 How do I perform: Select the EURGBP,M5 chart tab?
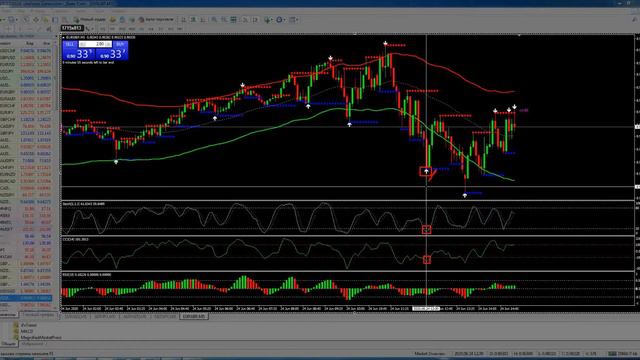coord(194,316)
